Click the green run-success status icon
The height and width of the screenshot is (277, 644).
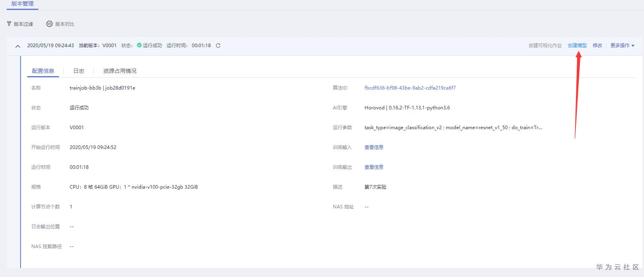click(x=139, y=45)
